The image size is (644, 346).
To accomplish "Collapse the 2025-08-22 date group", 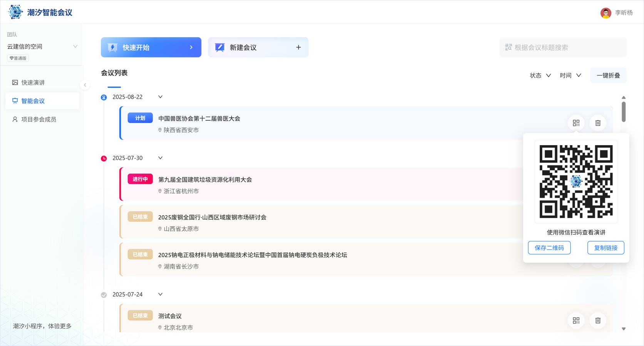I will point(160,97).
